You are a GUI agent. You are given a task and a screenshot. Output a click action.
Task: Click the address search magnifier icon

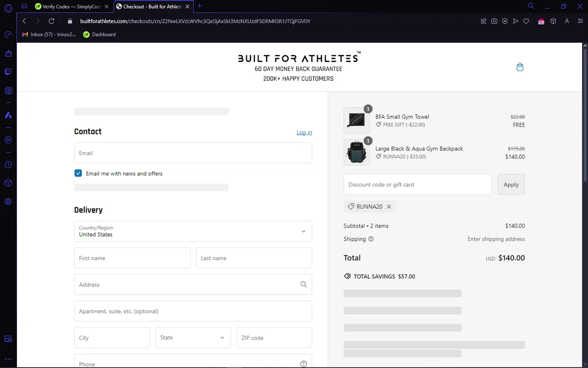pos(303,284)
